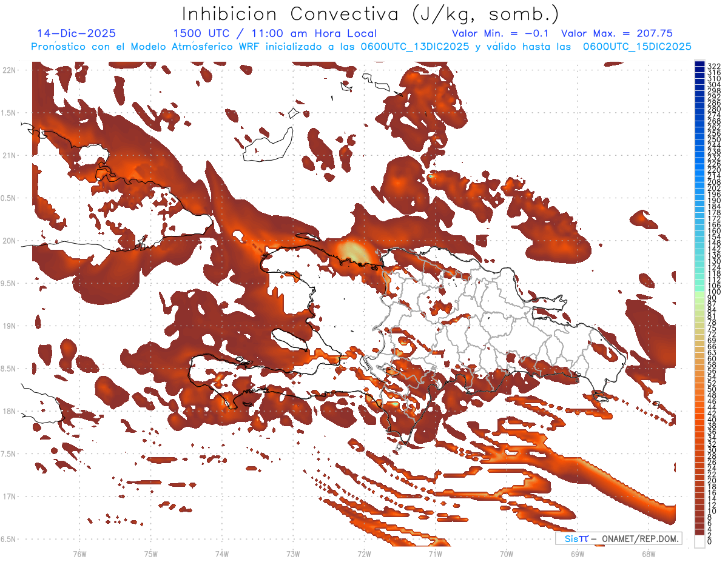Click the 69W longitude label
728x562 pixels.
pyautogui.click(x=577, y=554)
